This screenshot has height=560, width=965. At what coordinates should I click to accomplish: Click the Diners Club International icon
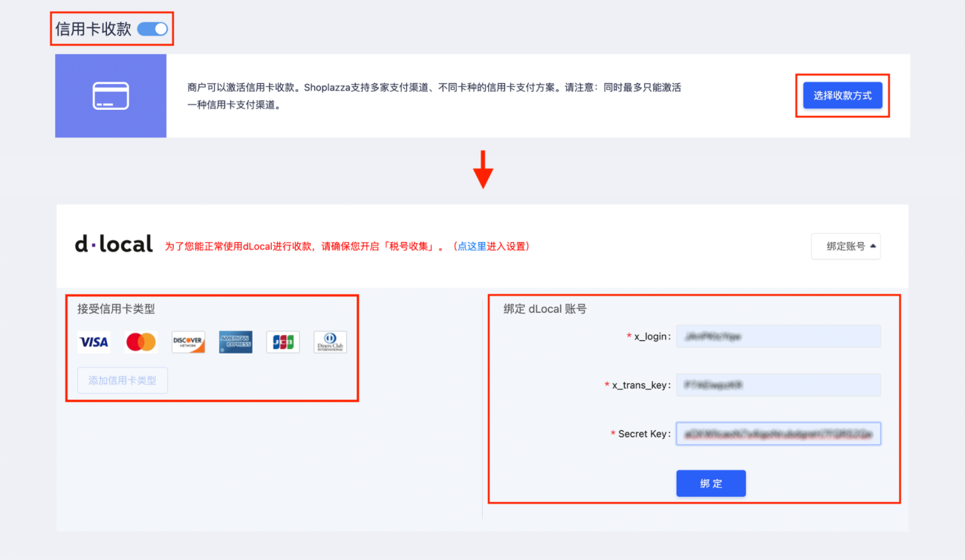click(x=330, y=342)
